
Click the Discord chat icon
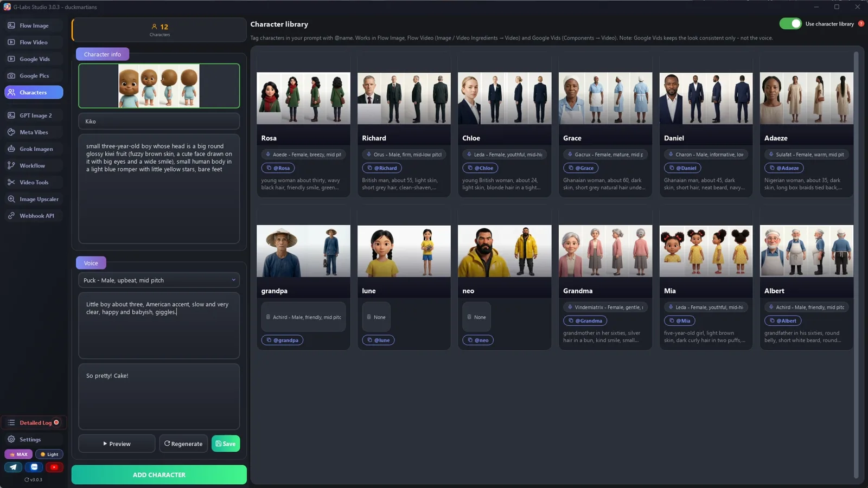tap(34, 467)
